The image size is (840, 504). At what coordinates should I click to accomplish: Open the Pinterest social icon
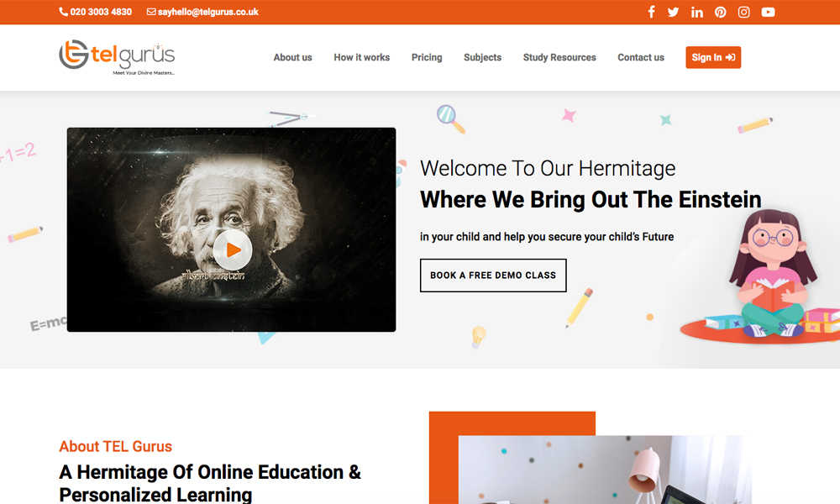pyautogui.click(x=720, y=12)
